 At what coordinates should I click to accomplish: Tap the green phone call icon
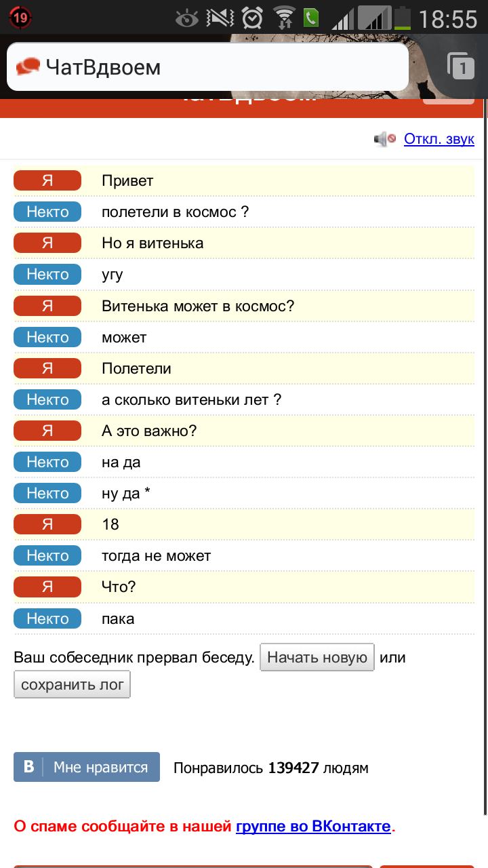coord(311,18)
